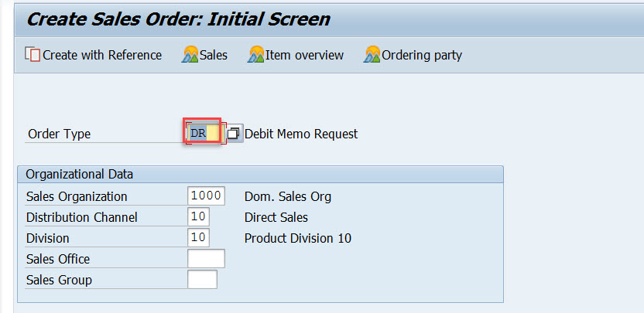Focus the Division input field

[198, 238]
